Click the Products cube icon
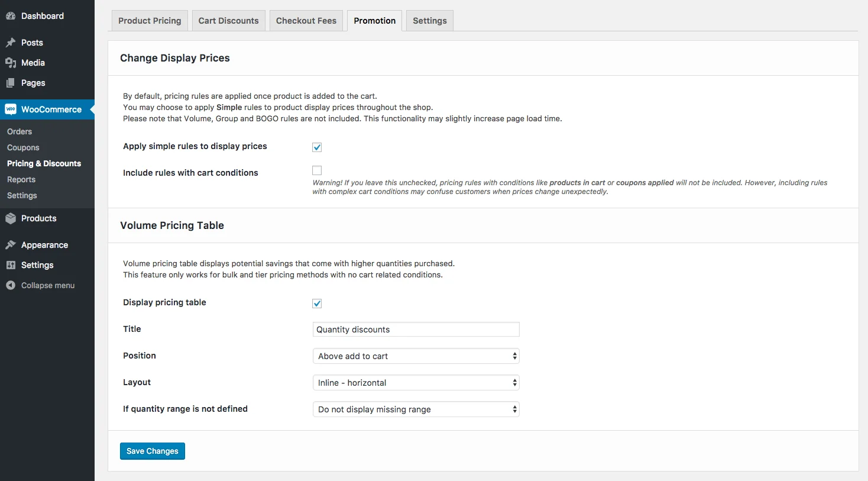Screen dimensions: 868x481 point(11,218)
